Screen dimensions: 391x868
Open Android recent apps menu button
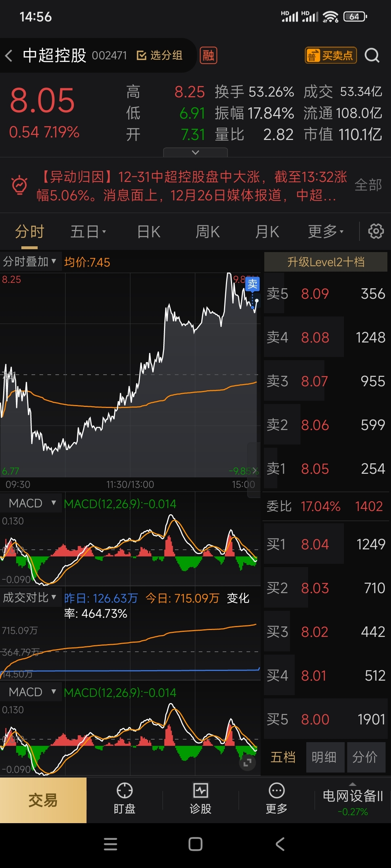click(x=110, y=844)
